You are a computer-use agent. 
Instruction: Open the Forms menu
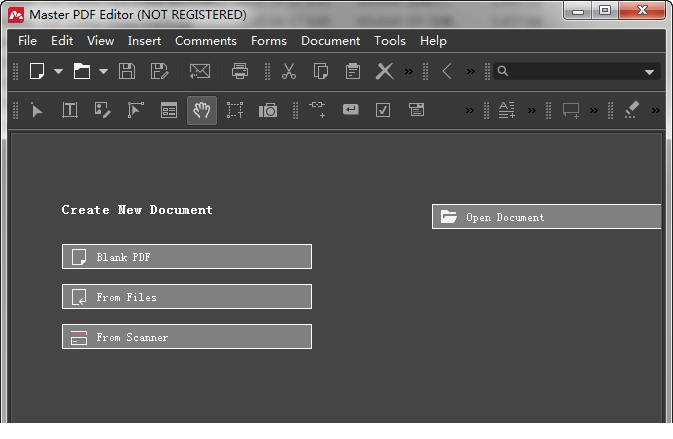pos(269,41)
